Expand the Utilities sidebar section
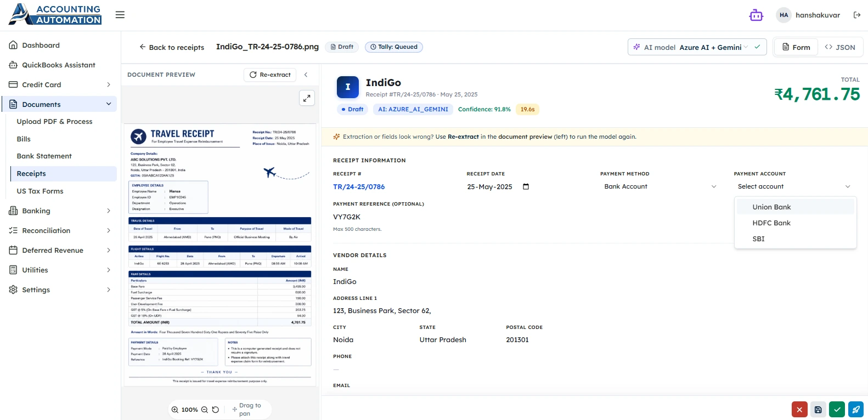The width and height of the screenshot is (868, 420). point(60,270)
